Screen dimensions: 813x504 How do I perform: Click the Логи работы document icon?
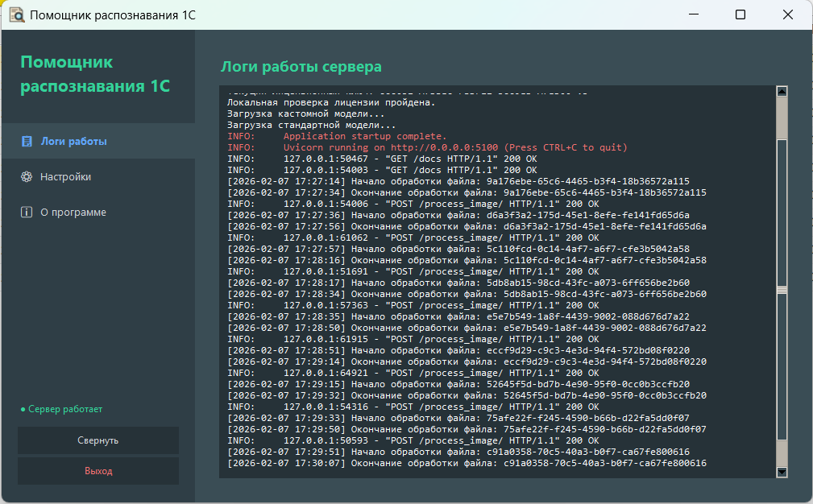[27, 142]
